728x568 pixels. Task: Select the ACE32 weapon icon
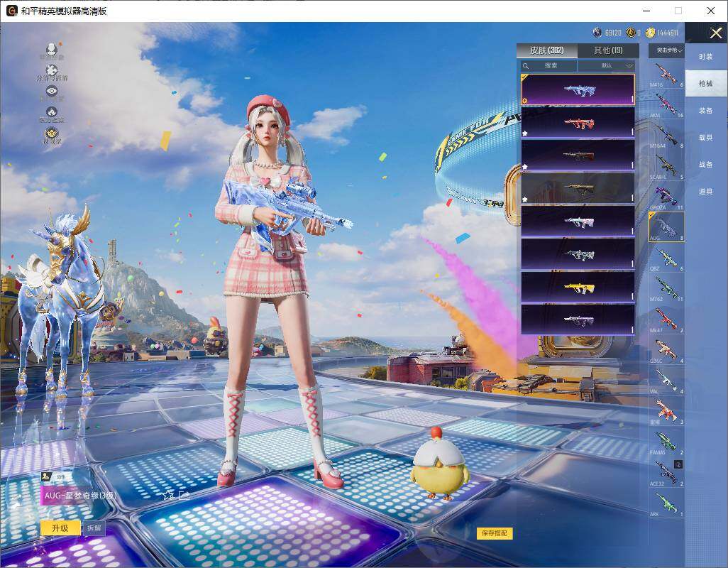pos(666,472)
